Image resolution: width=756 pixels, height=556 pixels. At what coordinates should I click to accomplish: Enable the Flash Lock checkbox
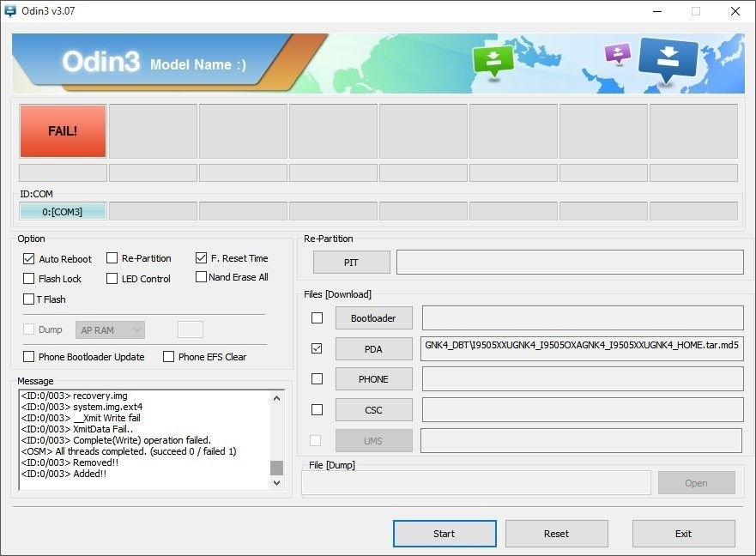click(x=29, y=279)
